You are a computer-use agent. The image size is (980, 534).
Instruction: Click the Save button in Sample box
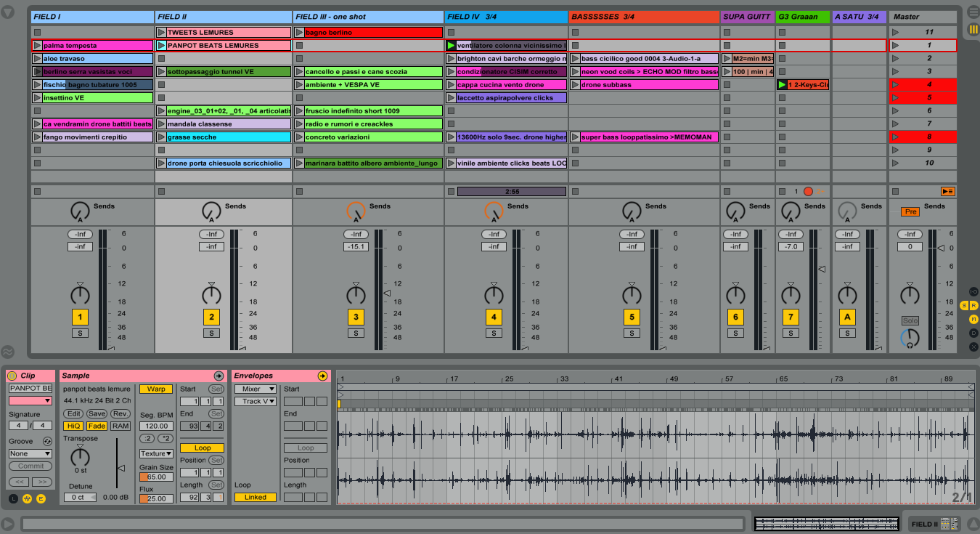97,413
